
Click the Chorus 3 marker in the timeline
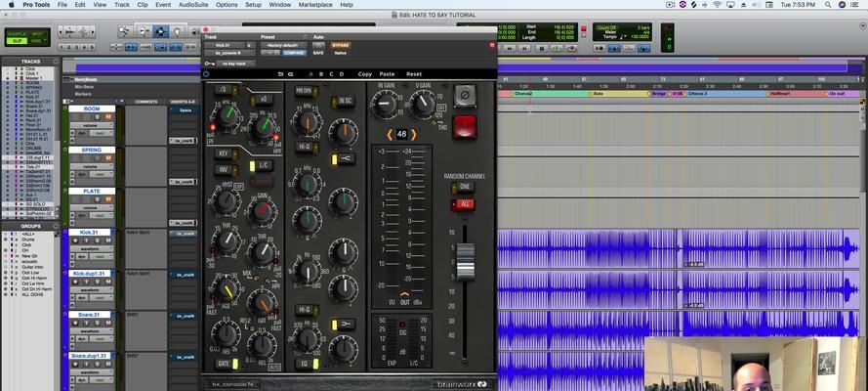(x=697, y=94)
